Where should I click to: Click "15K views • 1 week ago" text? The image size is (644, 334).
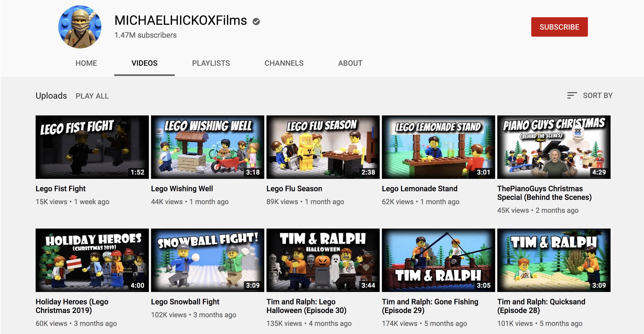[72, 202]
